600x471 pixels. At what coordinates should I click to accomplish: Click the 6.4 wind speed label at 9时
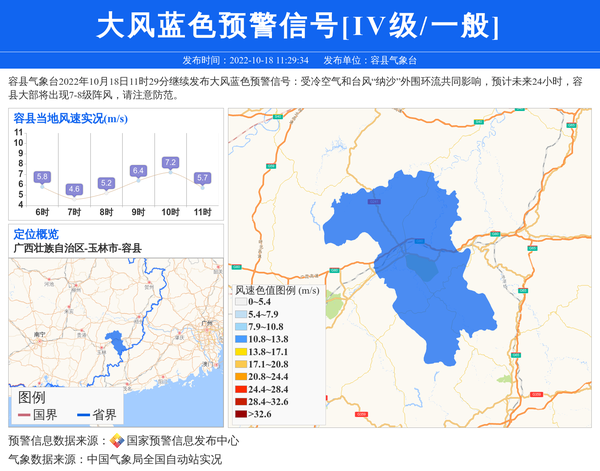(x=138, y=170)
